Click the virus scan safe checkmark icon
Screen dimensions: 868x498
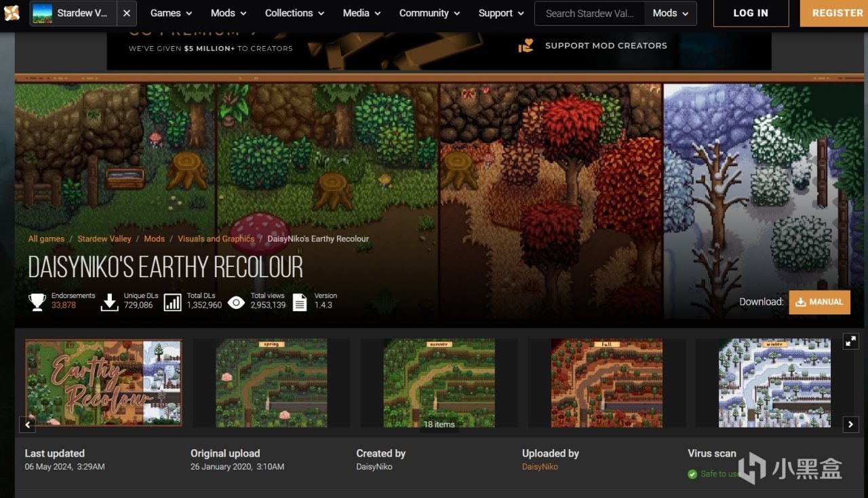pyautogui.click(x=692, y=474)
